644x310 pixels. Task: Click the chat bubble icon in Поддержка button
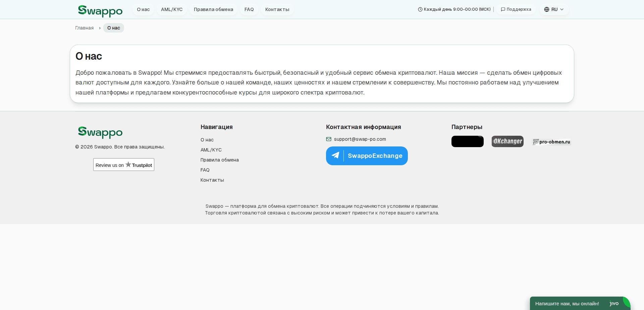point(502,9)
